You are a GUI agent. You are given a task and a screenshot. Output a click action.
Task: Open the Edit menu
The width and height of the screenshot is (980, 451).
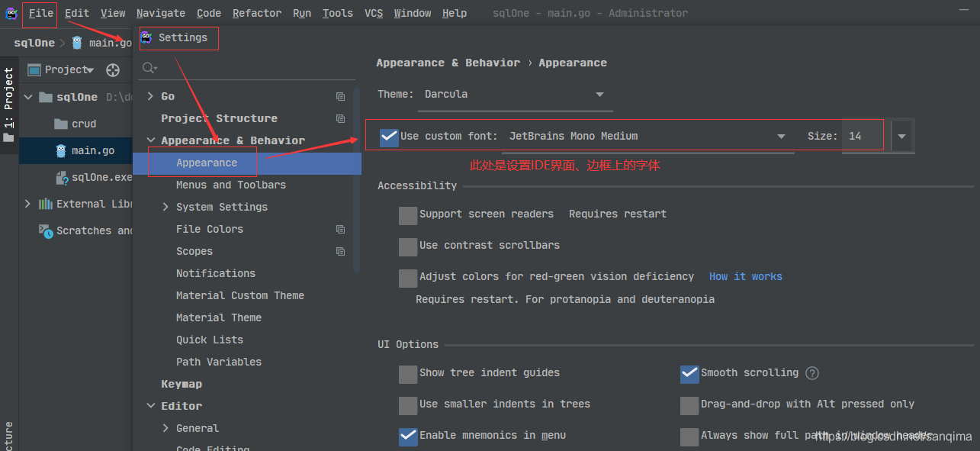77,13
